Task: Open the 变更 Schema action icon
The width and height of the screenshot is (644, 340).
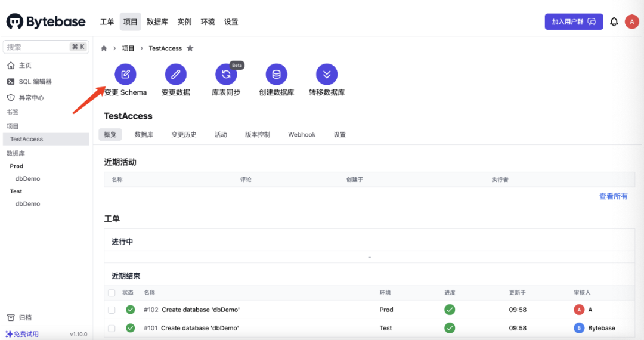Action: (125, 75)
